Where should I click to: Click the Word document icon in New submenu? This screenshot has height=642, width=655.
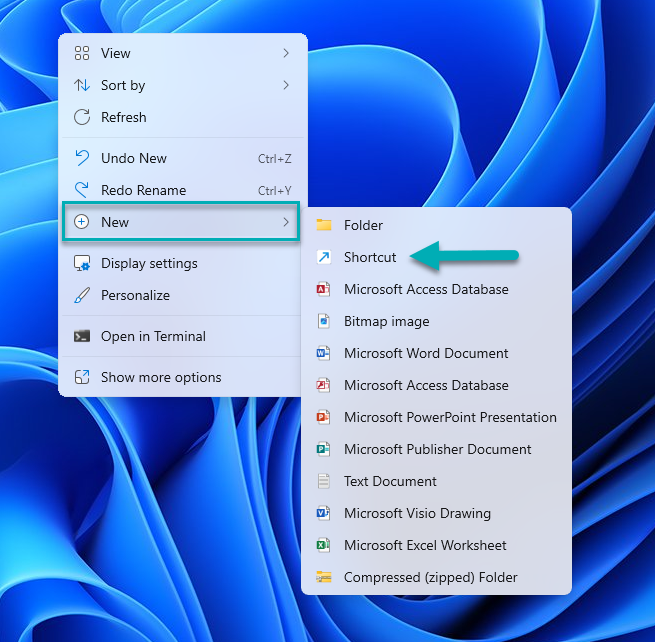(x=323, y=353)
